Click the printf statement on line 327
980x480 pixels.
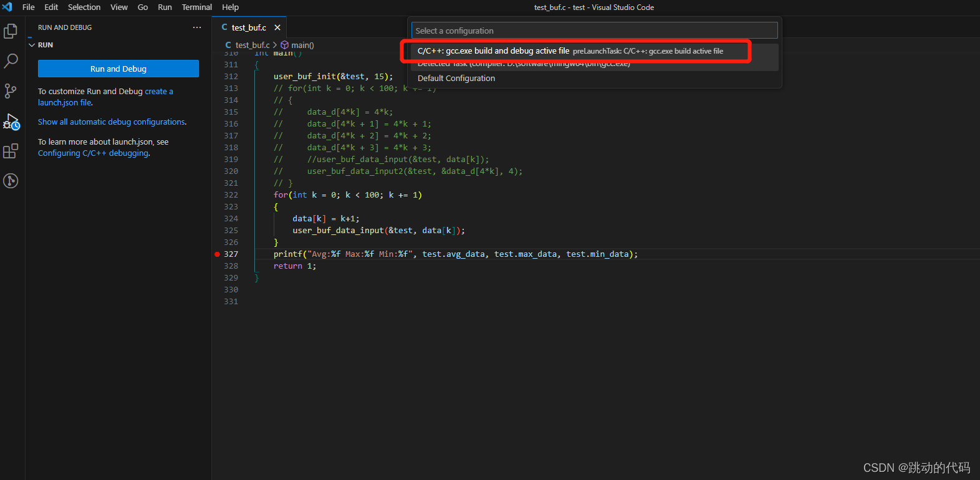tap(456, 254)
